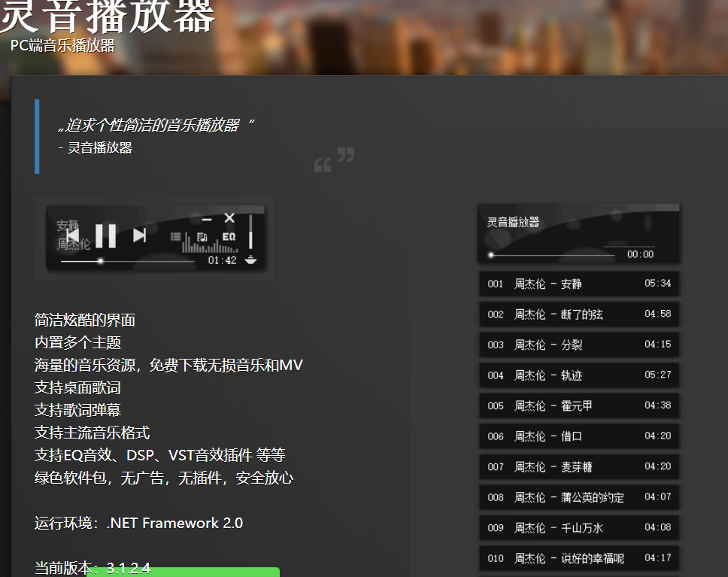Toggle the lyrics icon in mini player
The image size is (728, 577).
(x=202, y=238)
